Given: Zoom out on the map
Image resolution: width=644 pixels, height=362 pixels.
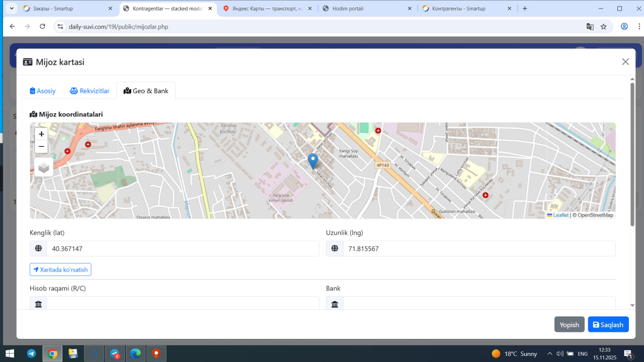Looking at the screenshot, I should [41, 147].
